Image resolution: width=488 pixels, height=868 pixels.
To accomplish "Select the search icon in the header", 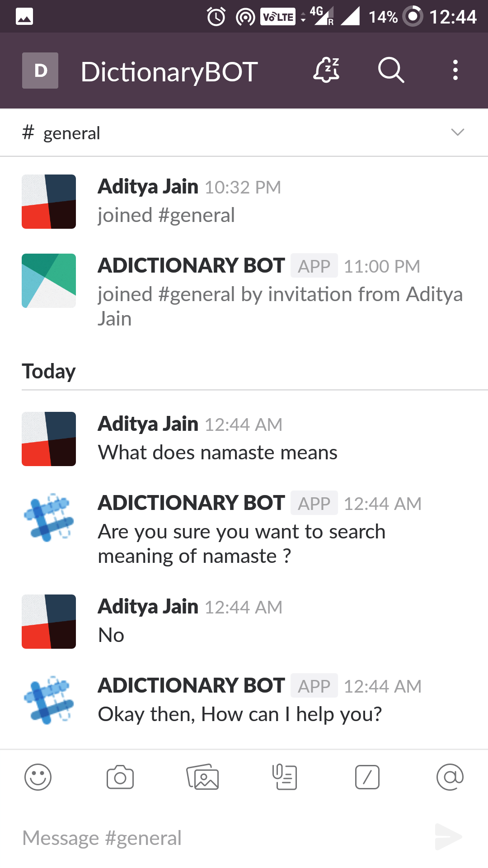I will click(x=390, y=70).
